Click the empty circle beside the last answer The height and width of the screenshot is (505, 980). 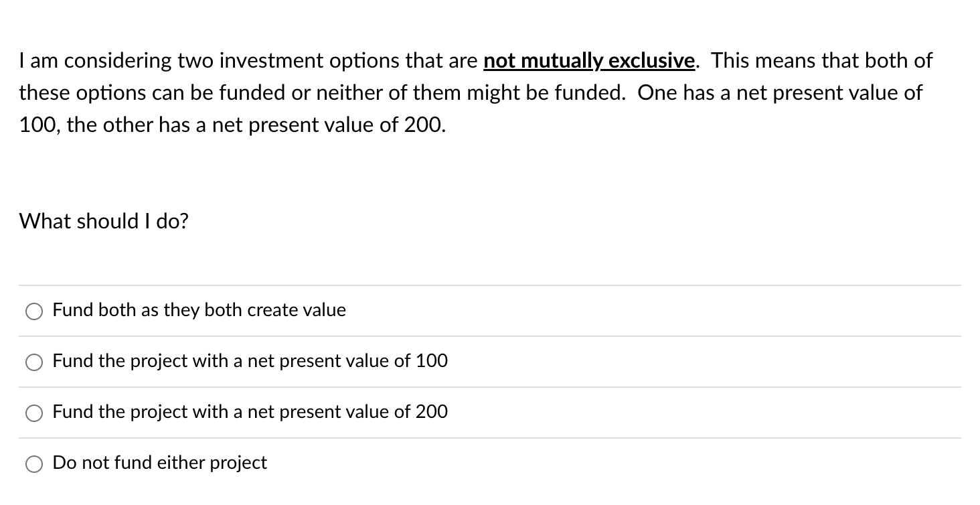tap(34, 463)
